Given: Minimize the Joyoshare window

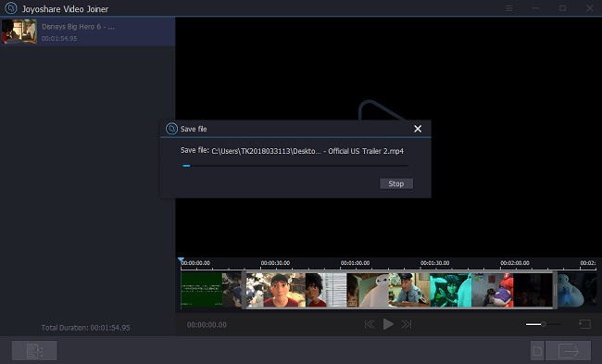Looking at the screenshot, I should [536, 8].
